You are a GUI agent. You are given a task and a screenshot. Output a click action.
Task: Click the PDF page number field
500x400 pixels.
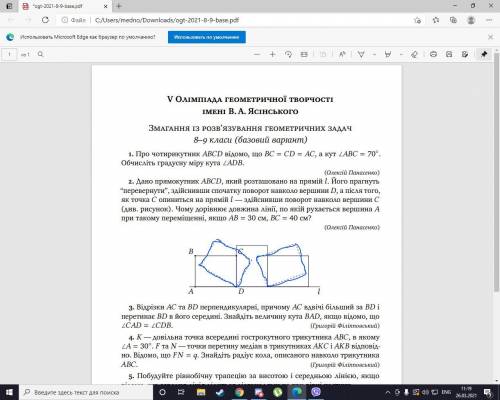click(9, 54)
